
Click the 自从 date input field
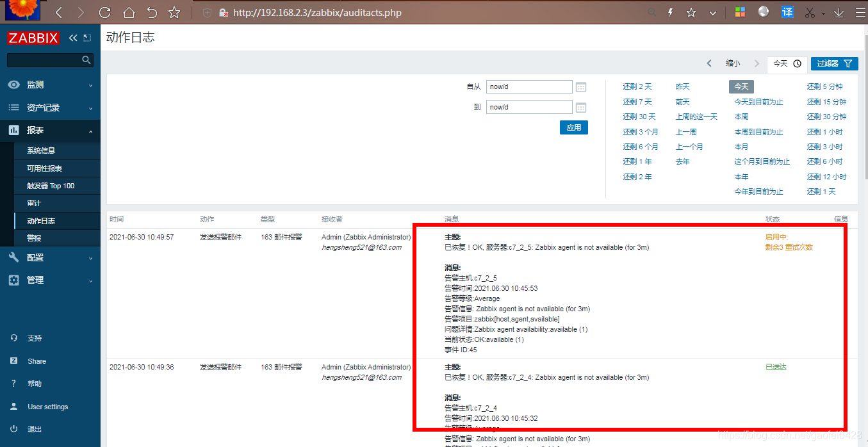pyautogui.click(x=529, y=87)
